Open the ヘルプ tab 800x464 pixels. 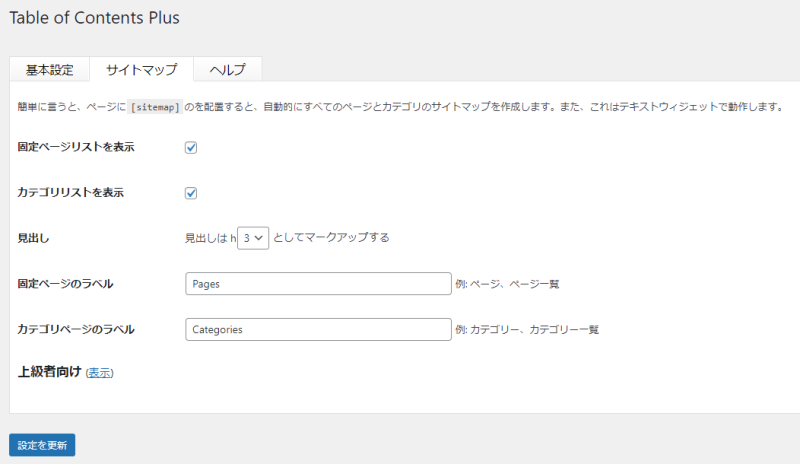pos(227,70)
